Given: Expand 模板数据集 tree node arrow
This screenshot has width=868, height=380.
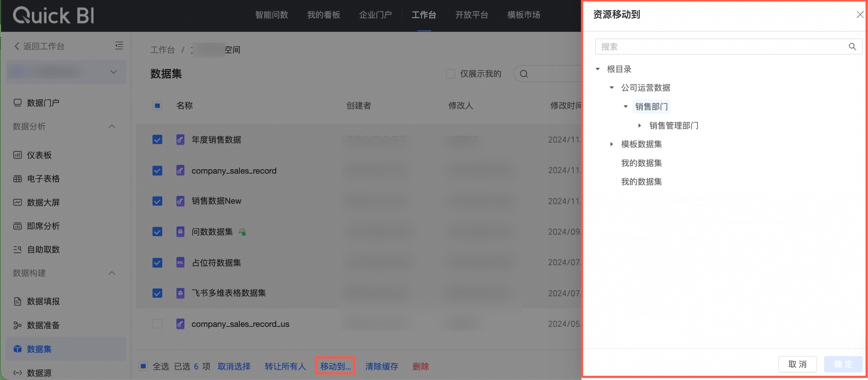Looking at the screenshot, I should pyautogui.click(x=612, y=144).
